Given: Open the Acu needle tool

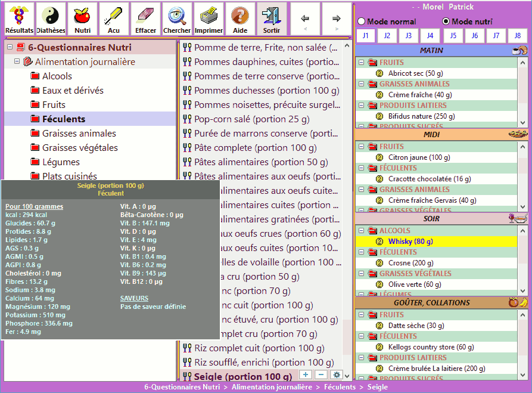Looking at the screenshot, I should point(114,18).
